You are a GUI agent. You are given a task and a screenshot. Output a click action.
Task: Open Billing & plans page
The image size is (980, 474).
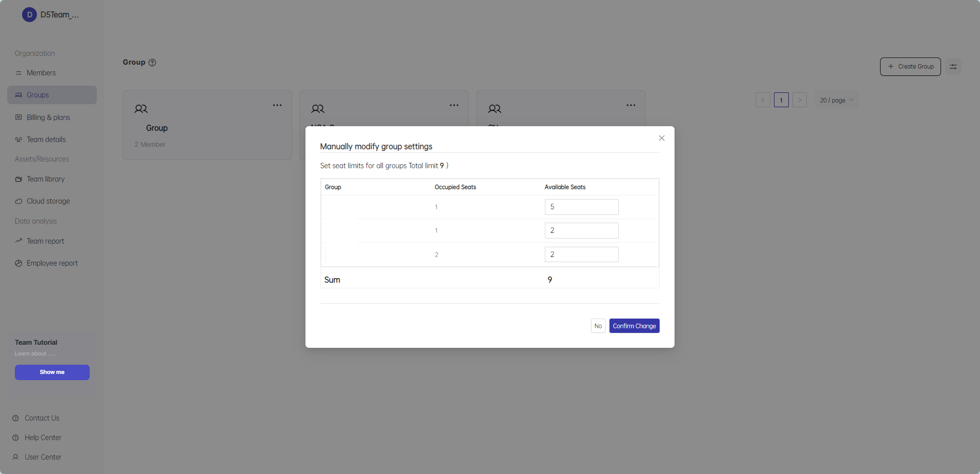point(48,117)
